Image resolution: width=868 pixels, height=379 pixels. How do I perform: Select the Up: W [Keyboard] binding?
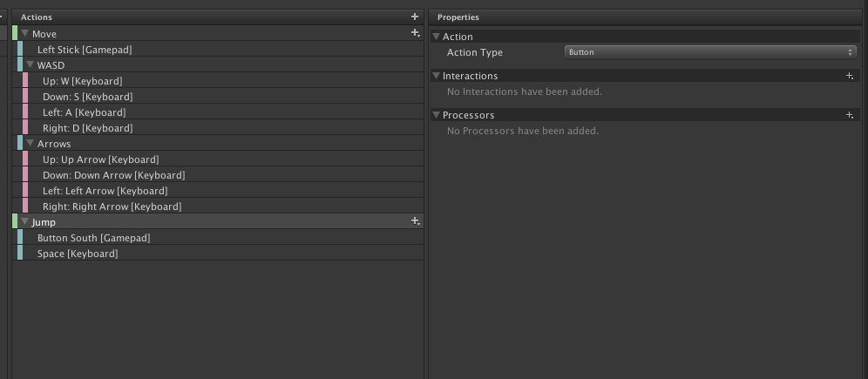[x=82, y=81]
